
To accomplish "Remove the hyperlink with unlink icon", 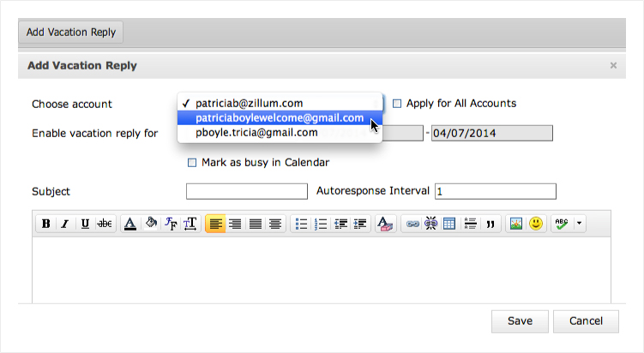I will point(430,224).
